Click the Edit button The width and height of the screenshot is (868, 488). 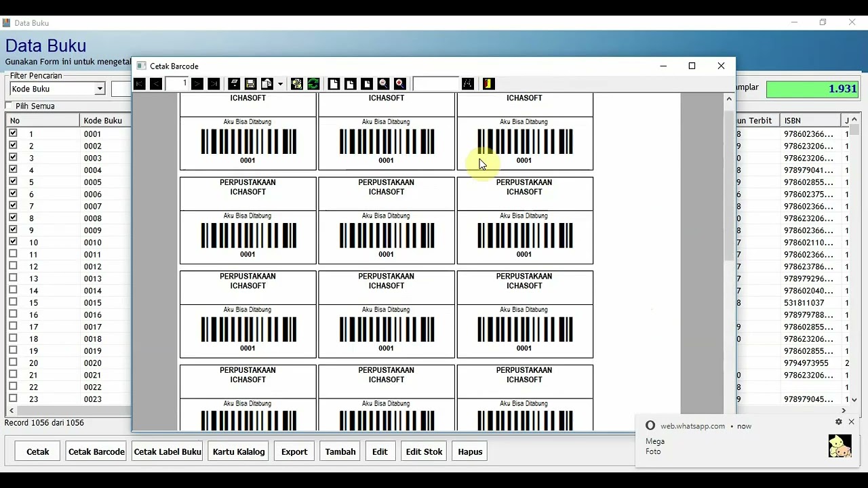pos(380,451)
